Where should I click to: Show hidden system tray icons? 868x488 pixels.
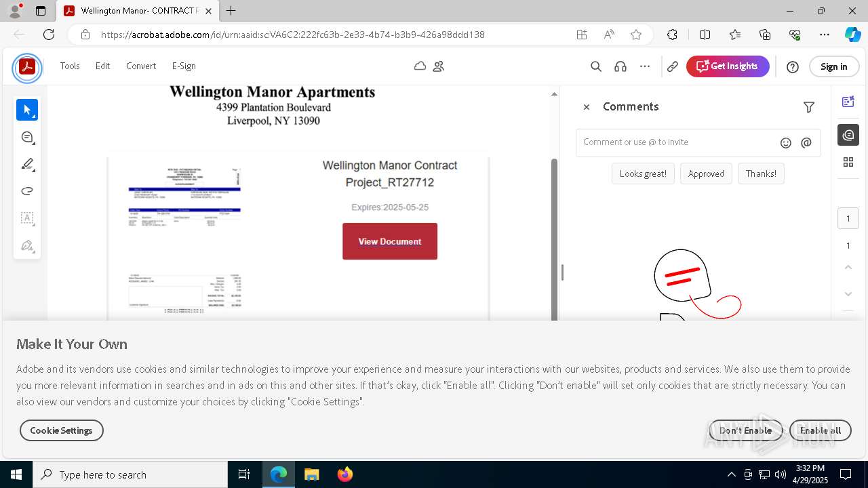tap(731, 474)
